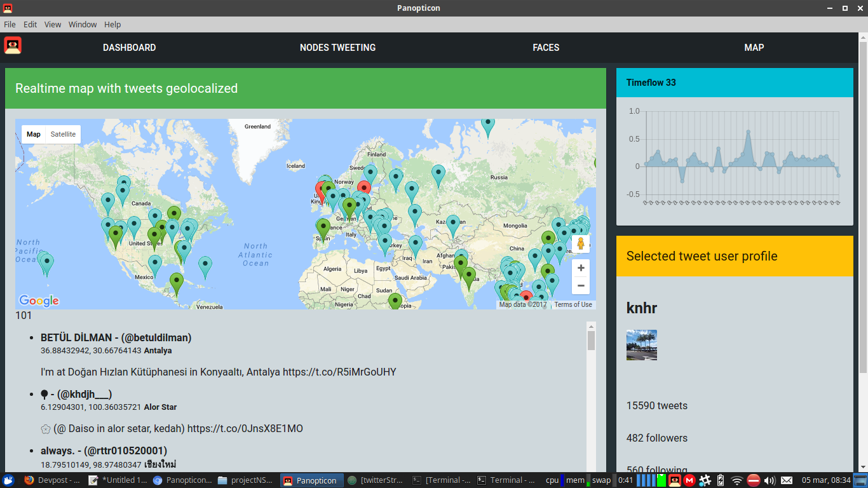Click the Timeflow chart peak point
868x488 pixels.
coord(749,131)
